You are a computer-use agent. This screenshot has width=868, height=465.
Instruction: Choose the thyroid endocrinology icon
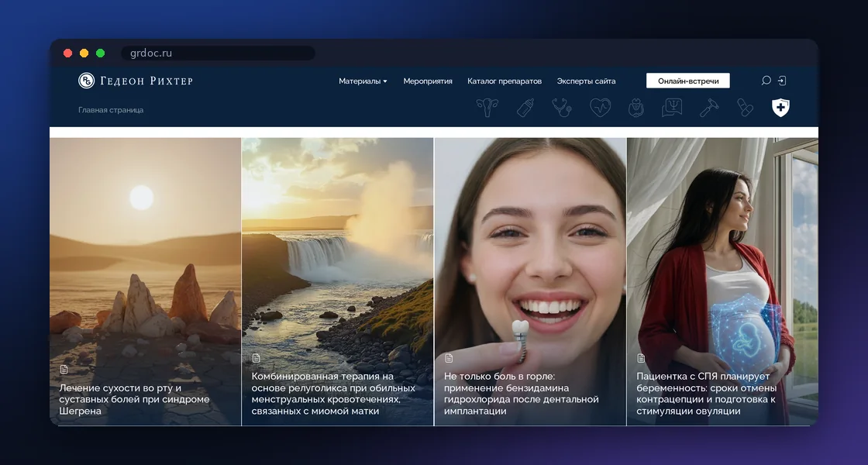point(636,108)
